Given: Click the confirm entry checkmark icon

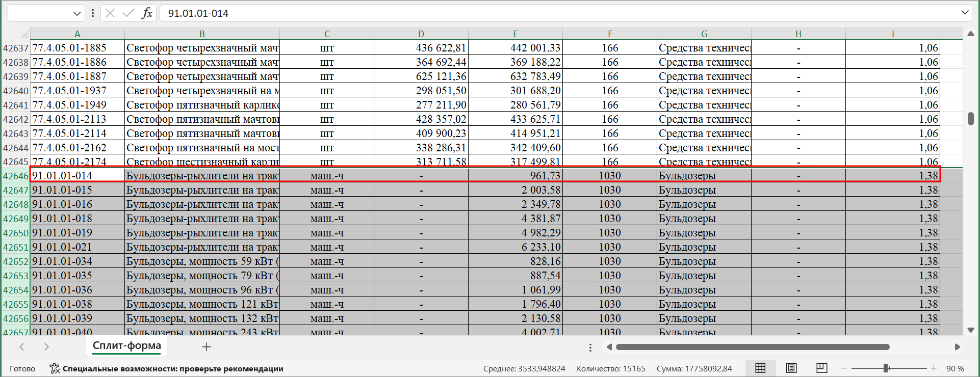Looking at the screenshot, I should point(128,13).
